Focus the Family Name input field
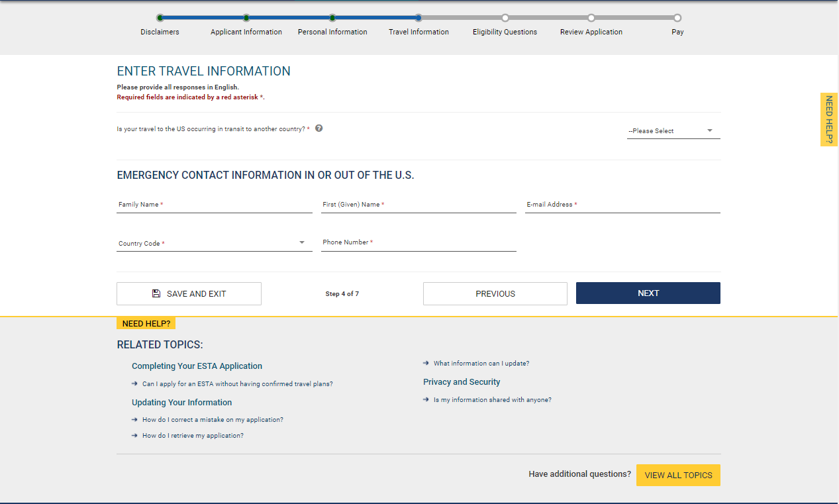The width and height of the screenshot is (839, 504). [x=214, y=205]
